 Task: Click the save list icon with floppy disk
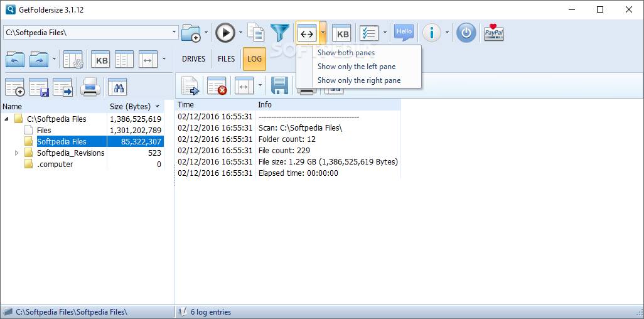point(39,87)
